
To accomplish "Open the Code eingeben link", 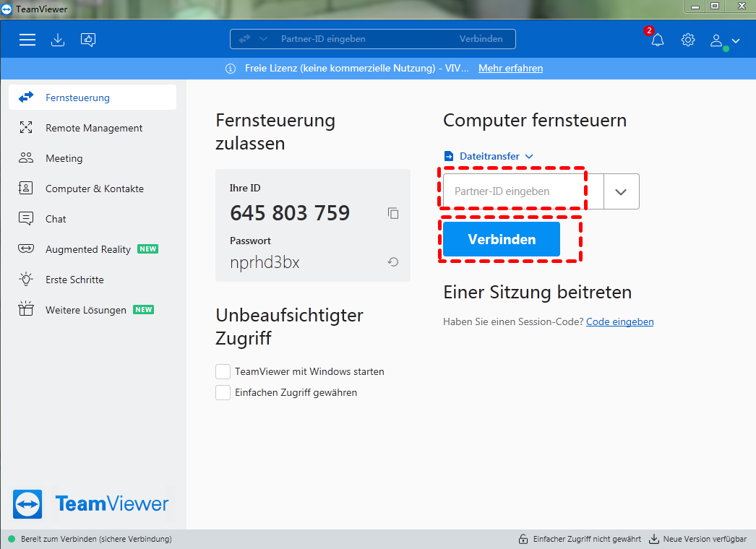I will pyautogui.click(x=619, y=321).
